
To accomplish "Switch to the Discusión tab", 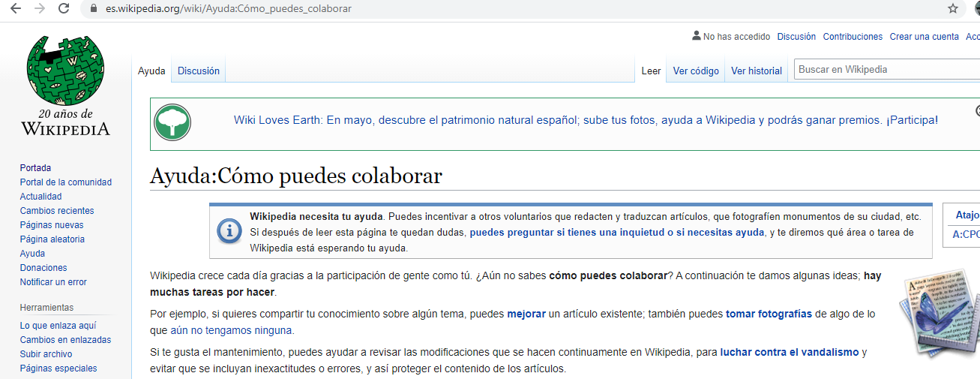I will click(199, 71).
